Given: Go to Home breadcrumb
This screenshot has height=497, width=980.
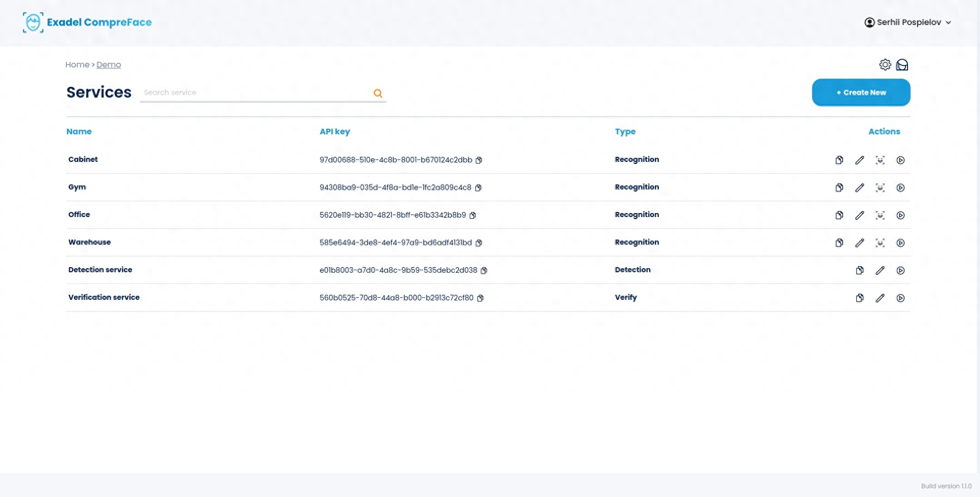Looking at the screenshot, I should coord(77,65).
